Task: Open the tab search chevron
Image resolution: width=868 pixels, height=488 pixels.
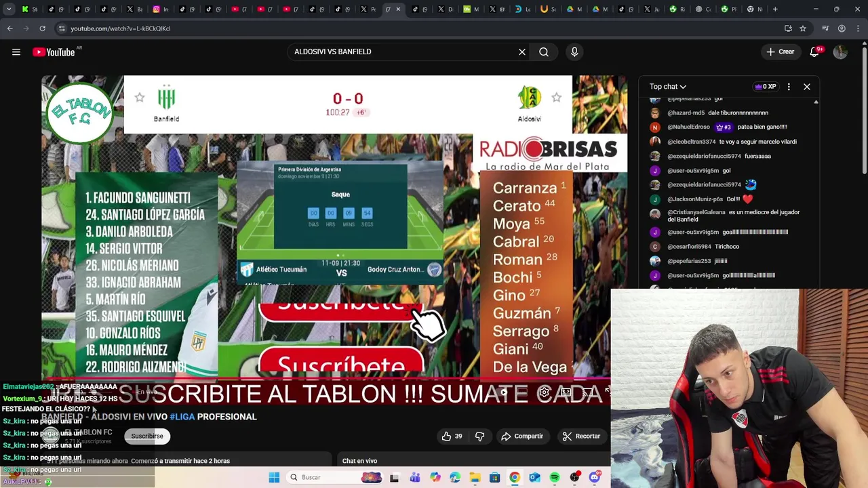Action: coord(9,9)
